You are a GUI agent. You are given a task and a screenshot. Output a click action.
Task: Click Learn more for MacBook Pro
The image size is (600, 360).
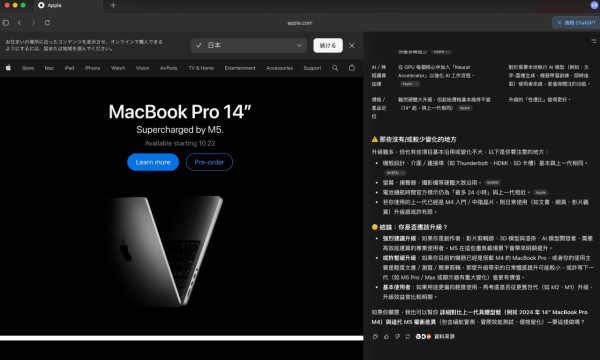click(x=153, y=162)
